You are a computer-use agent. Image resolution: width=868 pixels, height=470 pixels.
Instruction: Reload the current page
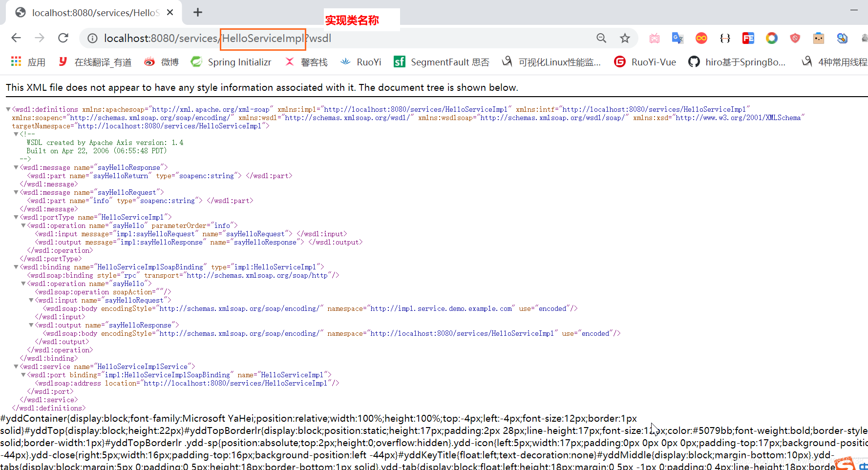tap(63, 38)
